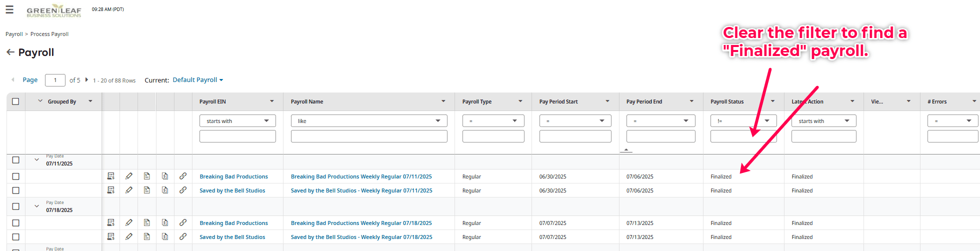The width and height of the screenshot is (980, 251).
Task: Open dollar document icon for Saved by the Bell 07/11/2025
Action: [x=165, y=190]
